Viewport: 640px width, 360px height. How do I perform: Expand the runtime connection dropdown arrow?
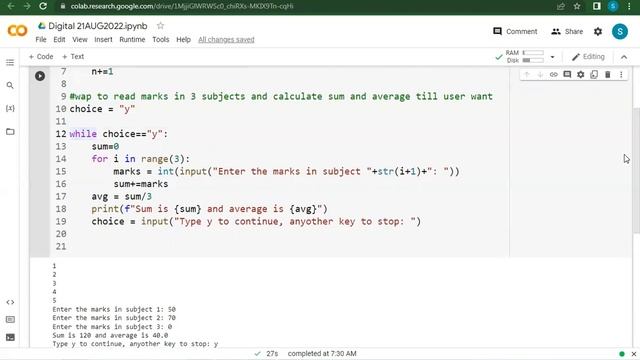552,57
